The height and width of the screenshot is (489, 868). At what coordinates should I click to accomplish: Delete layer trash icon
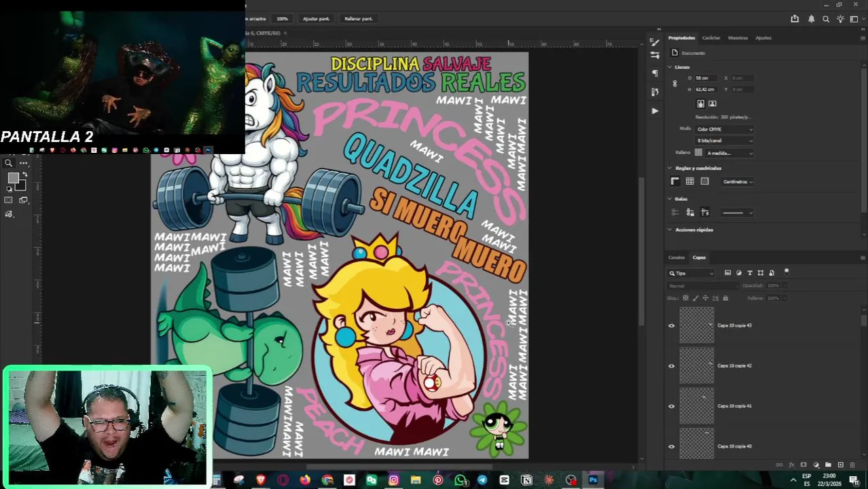(x=852, y=465)
